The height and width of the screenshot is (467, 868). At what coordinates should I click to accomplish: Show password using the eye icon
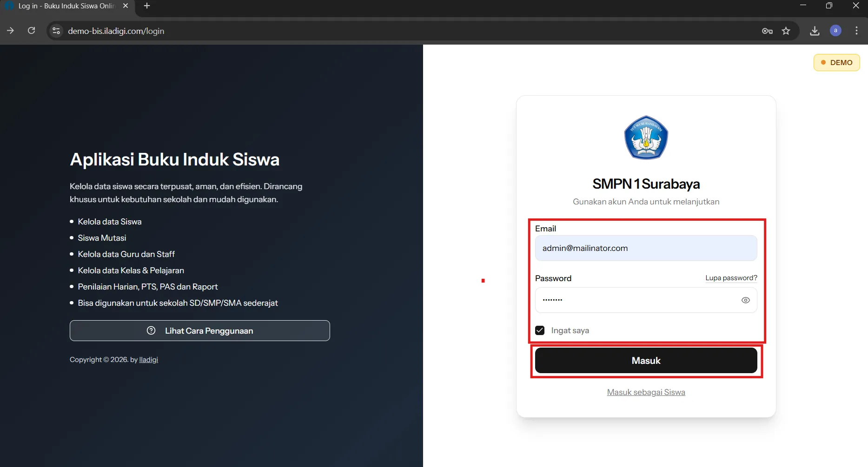click(745, 300)
